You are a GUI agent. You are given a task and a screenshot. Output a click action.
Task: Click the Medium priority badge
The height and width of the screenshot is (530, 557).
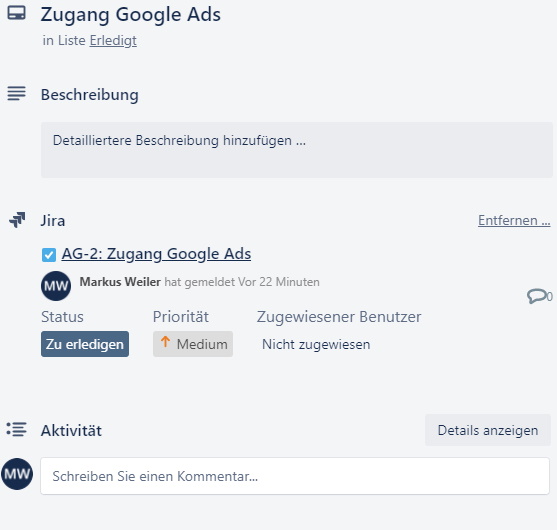click(193, 344)
